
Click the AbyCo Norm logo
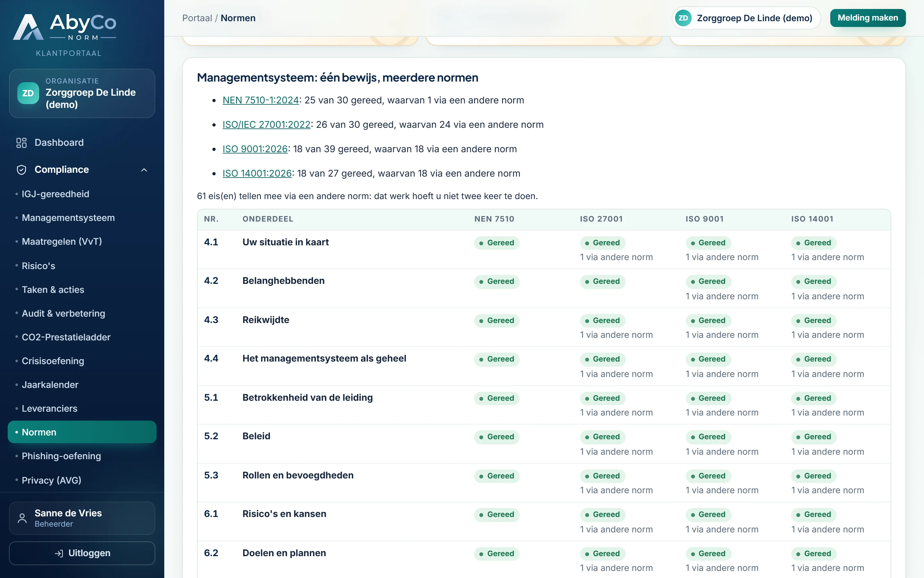64,27
